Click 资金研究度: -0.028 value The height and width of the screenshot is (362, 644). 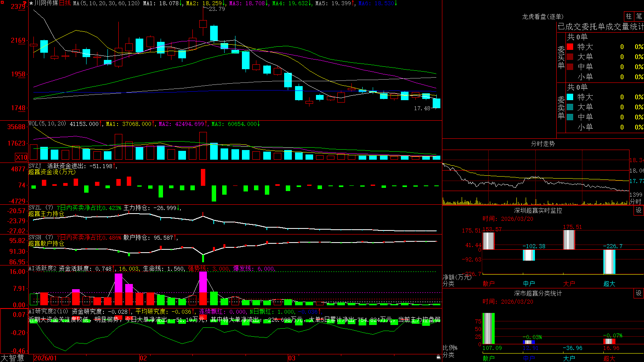[x=101, y=311]
